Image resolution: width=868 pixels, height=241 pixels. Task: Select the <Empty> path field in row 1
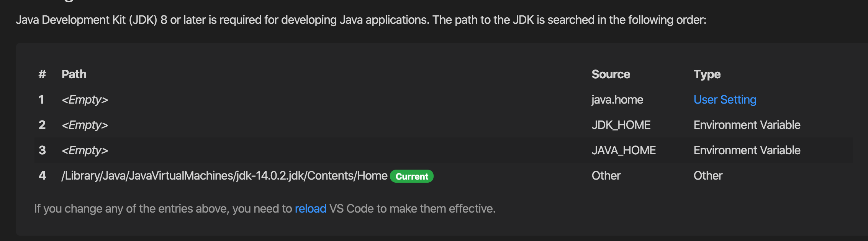(85, 99)
